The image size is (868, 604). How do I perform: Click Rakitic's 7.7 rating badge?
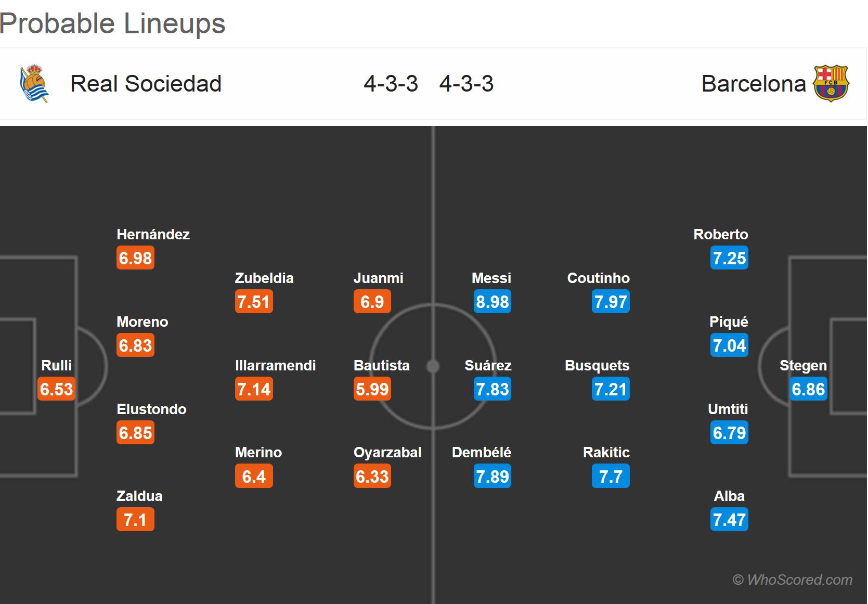[x=611, y=477]
